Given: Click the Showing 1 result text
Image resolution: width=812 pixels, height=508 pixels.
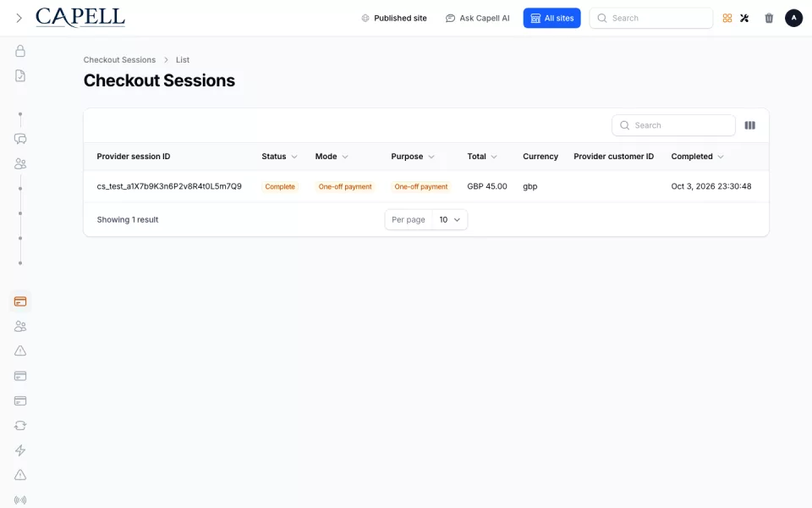Looking at the screenshot, I should pos(128,220).
